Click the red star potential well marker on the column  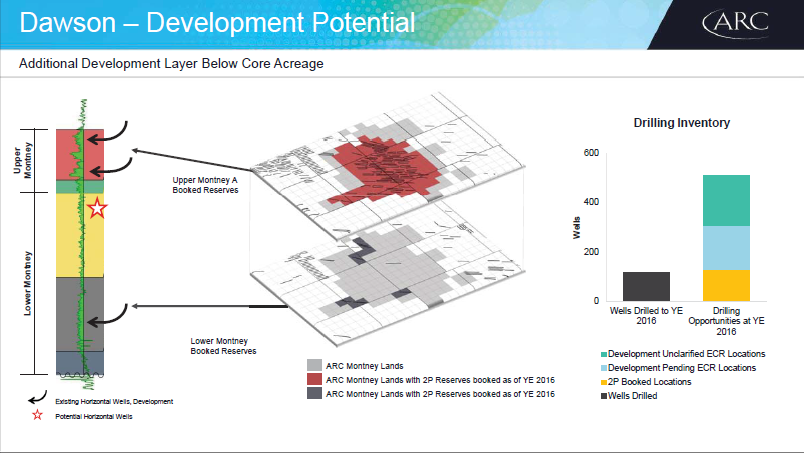(x=97, y=208)
